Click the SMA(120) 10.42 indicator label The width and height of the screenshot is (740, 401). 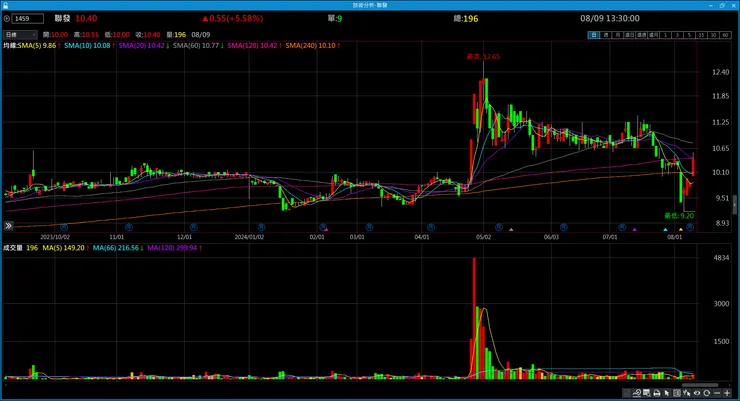pyautogui.click(x=252, y=46)
